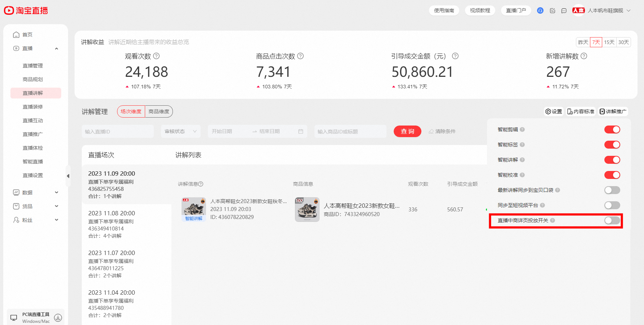
Task: Select the 7天 time range tab
Action: (596, 42)
